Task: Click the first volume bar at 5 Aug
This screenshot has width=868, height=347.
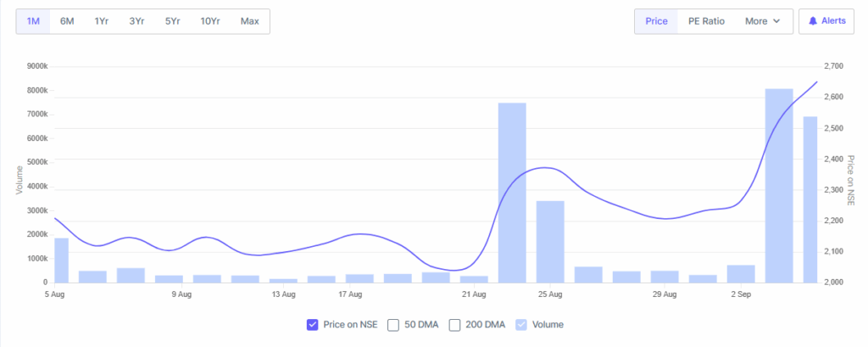Action: pyautogui.click(x=61, y=260)
